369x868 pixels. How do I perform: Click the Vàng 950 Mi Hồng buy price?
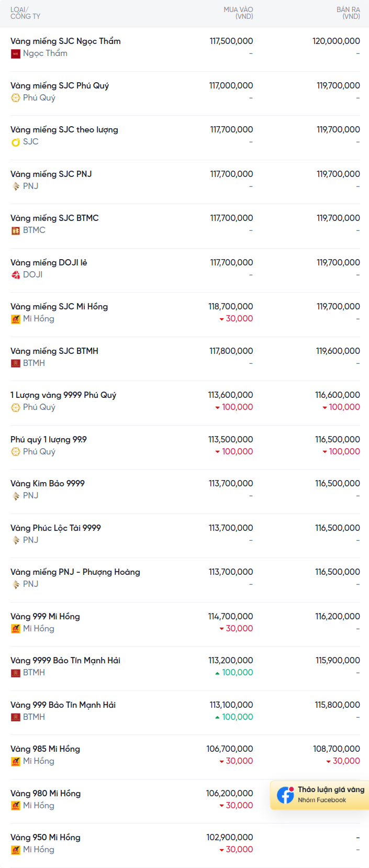[x=230, y=837]
